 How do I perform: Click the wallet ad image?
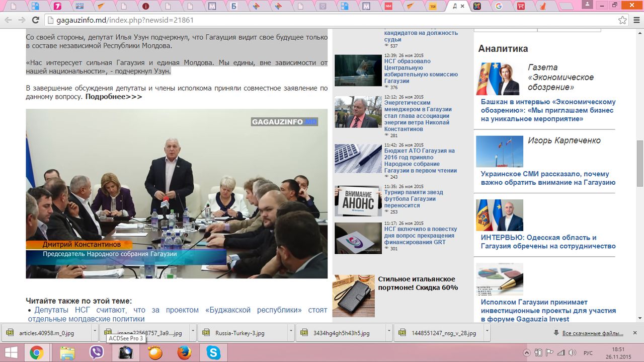(x=354, y=296)
